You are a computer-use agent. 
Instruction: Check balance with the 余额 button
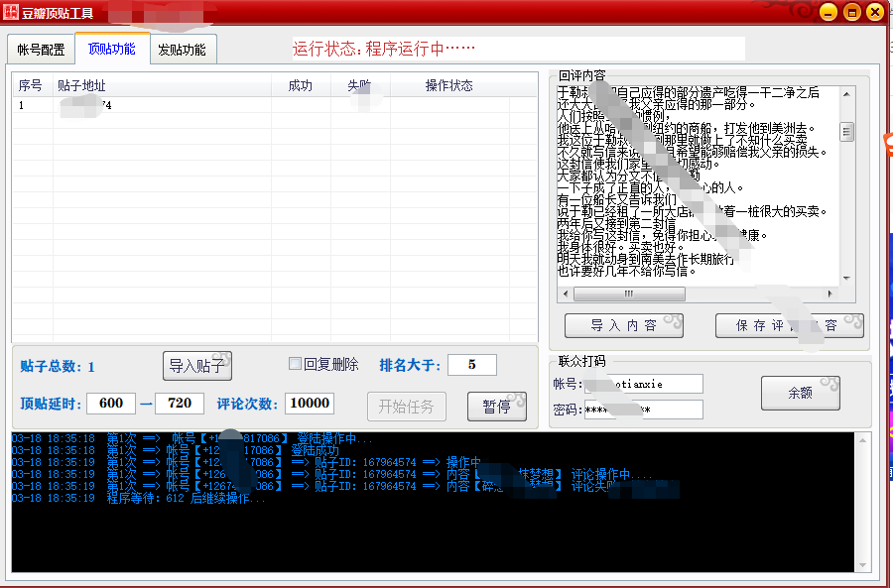coord(800,393)
